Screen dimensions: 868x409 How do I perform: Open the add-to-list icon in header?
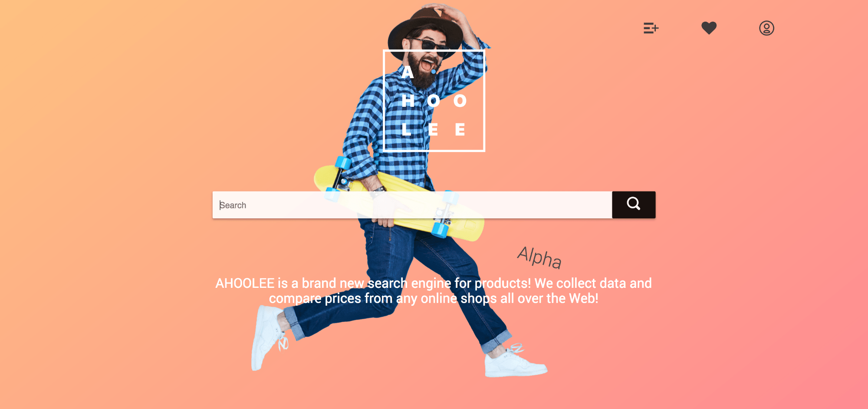(651, 28)
